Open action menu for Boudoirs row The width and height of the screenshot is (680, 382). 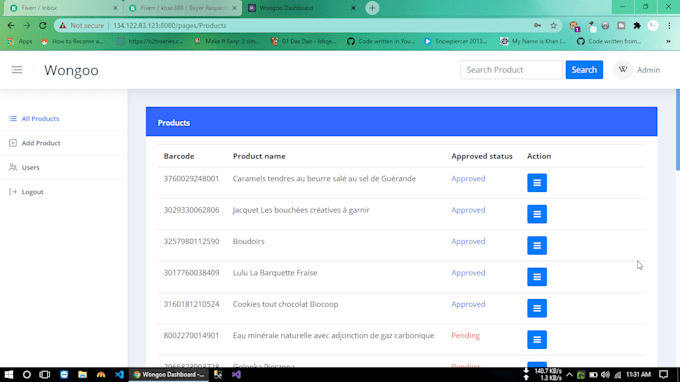[x=537, y=245]
